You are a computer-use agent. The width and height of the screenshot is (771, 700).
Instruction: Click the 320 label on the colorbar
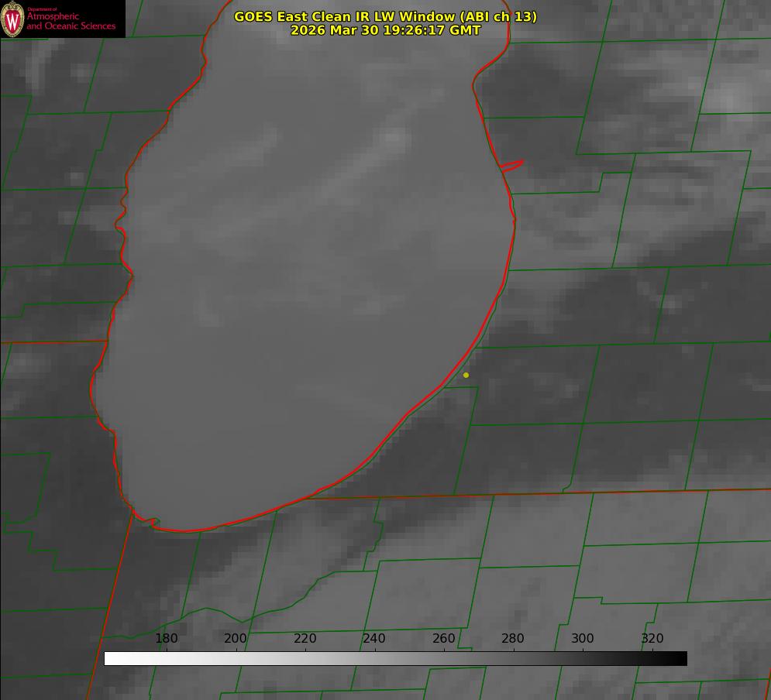652,639
